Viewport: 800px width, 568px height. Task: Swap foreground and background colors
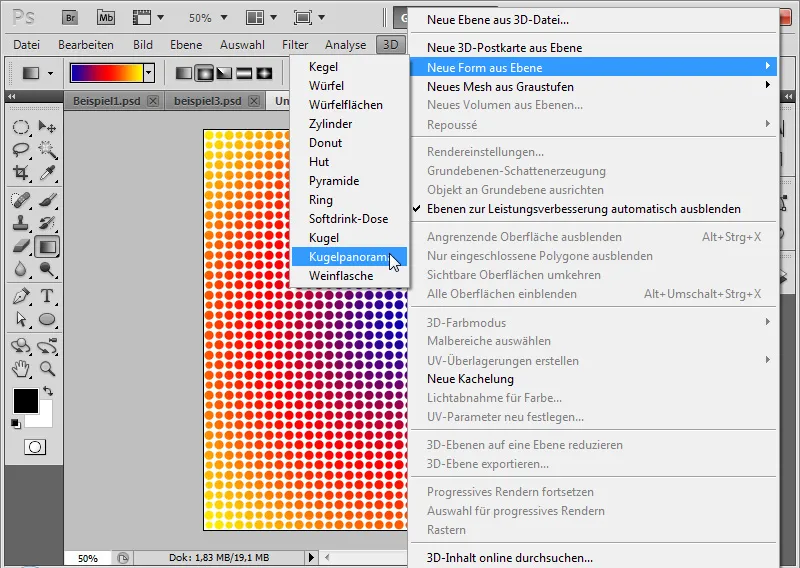48,391
